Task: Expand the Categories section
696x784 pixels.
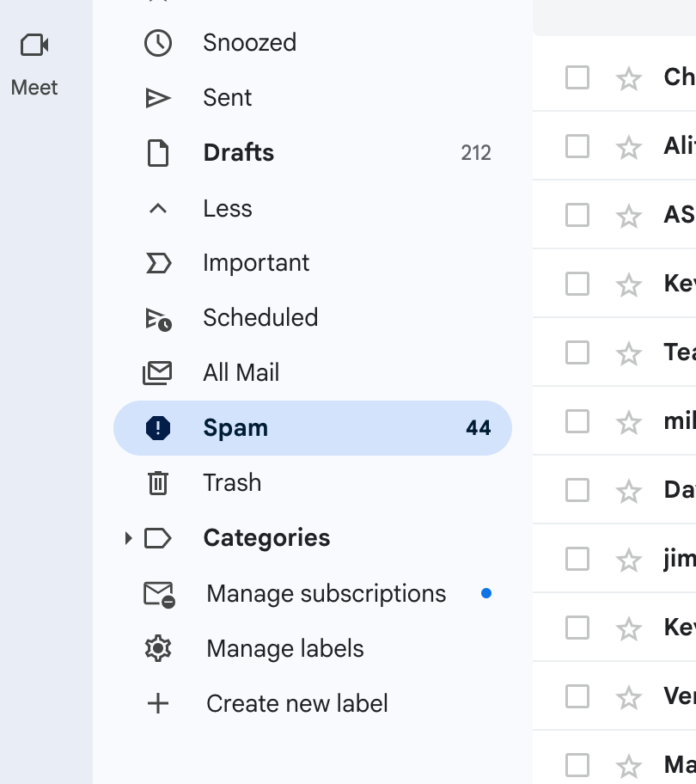Action: pyautogui.click(x=128, y=537)
